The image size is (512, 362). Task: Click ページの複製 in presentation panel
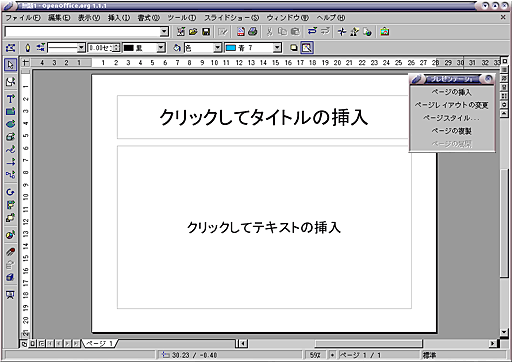pos(452,131)
